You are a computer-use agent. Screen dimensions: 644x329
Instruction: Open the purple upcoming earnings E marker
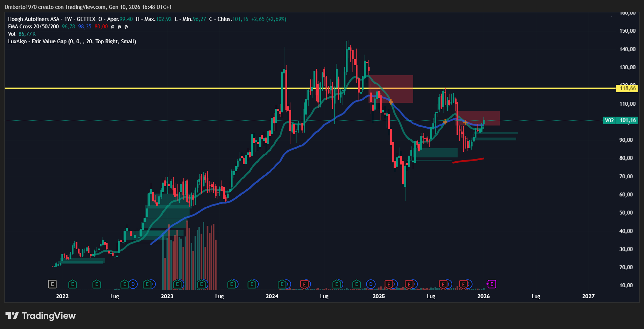point(492,284)
